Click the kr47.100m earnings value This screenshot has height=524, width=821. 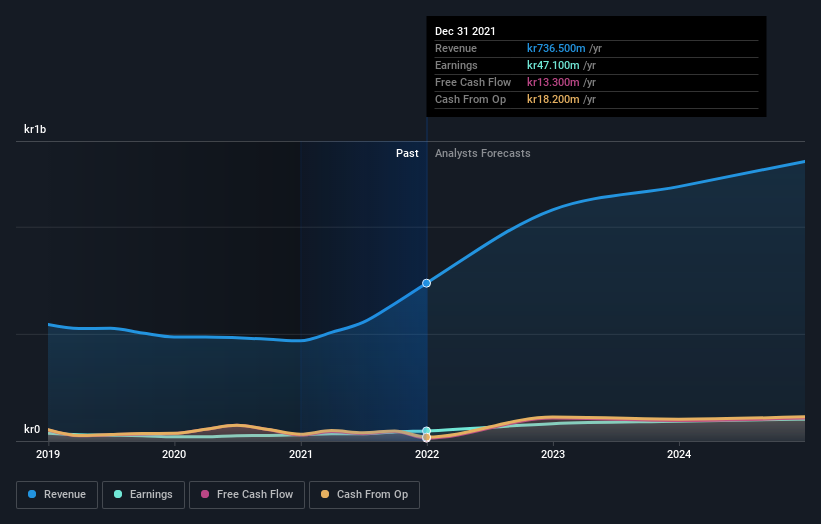click(553, 65)
